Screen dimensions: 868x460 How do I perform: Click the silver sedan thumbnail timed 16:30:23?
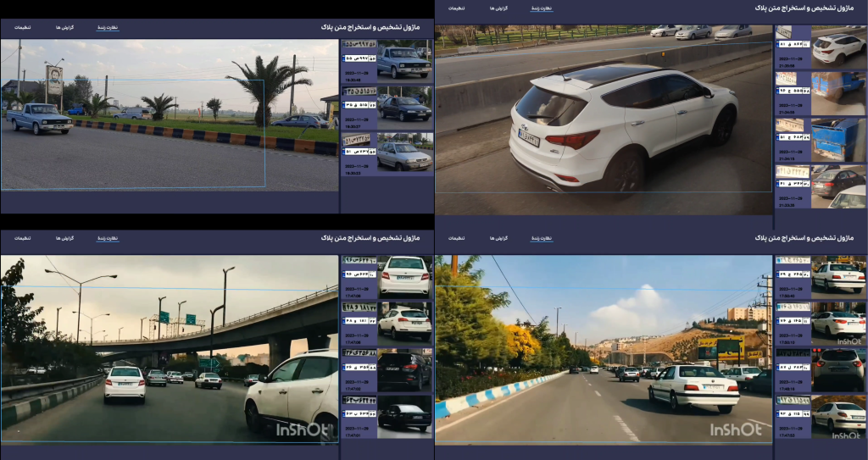pyautogui.click(x=404, y=153)
